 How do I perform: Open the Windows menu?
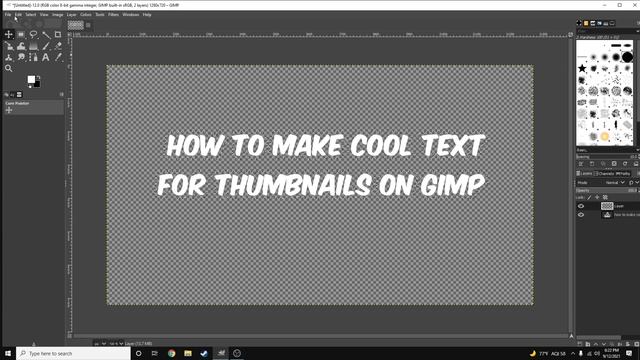pos(131,15)
